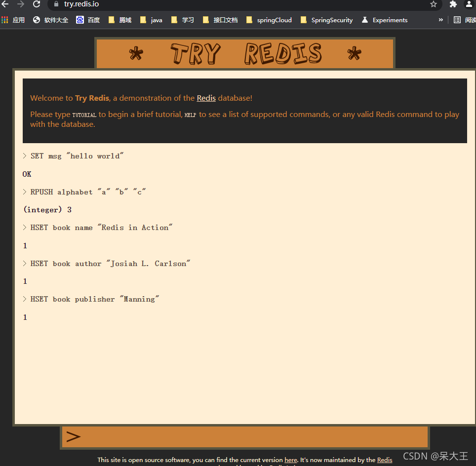The width and height of the screenshot is (476, 466).
Task: Open the browser profile avatar
Action: [x=469, y=4]
